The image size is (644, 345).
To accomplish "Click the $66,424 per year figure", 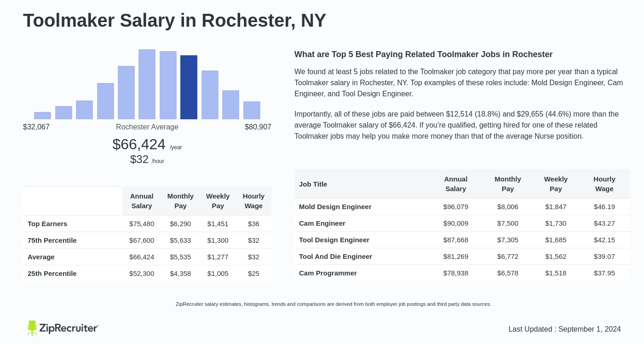I will [147, 145].
